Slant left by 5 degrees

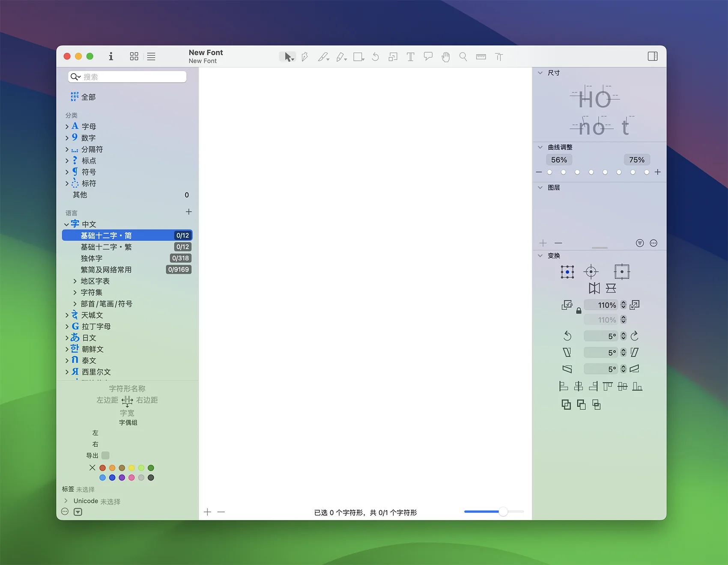[567, 352]
